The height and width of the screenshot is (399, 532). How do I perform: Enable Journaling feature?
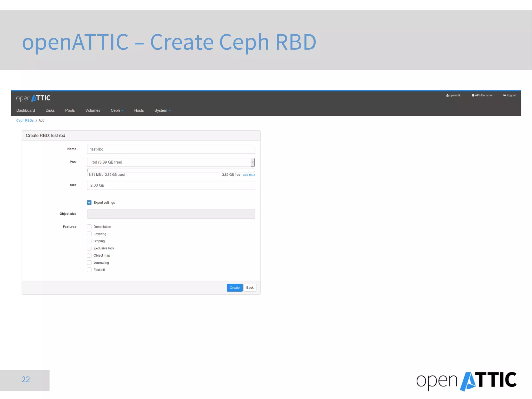pos(89,263)
